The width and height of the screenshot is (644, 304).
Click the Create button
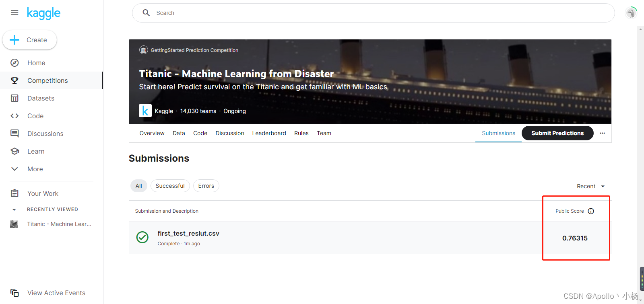click(29, 40)
